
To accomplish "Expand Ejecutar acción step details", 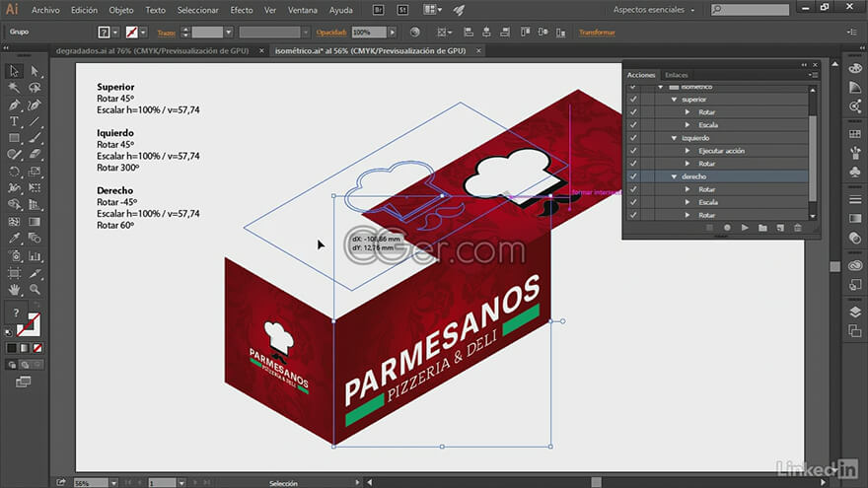I will tap(687, 151).
